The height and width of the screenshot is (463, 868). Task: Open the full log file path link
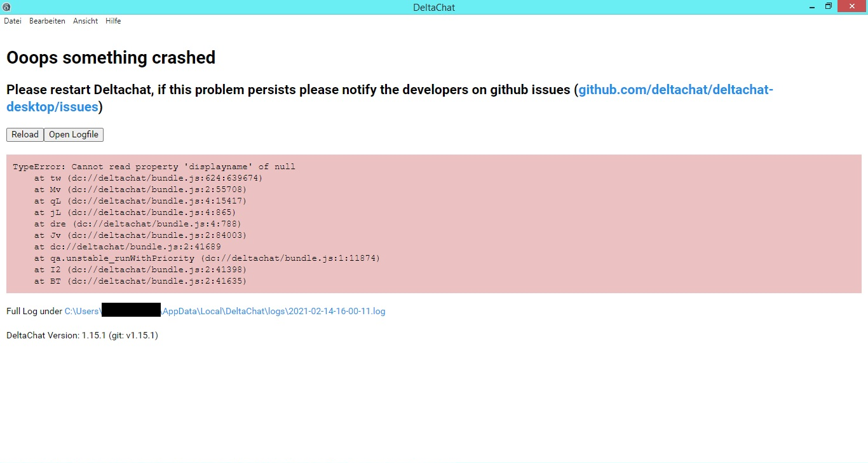(x=225, y=312)
